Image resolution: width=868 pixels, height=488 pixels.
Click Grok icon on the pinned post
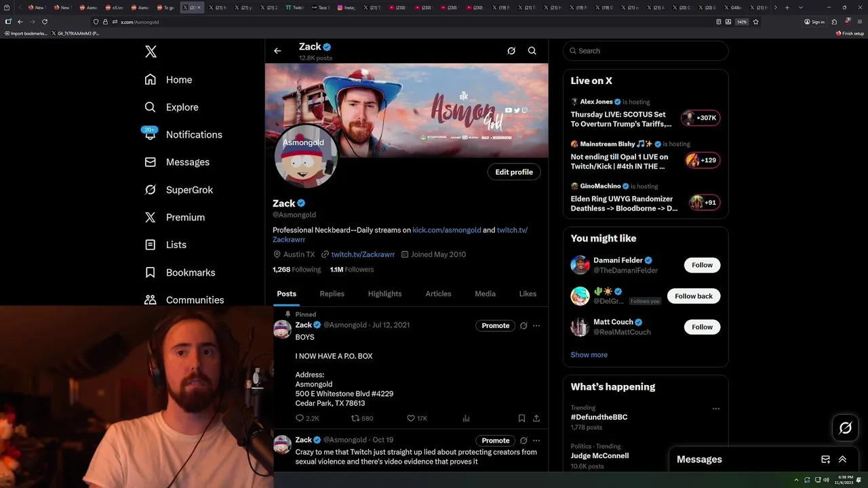point(524,326)
